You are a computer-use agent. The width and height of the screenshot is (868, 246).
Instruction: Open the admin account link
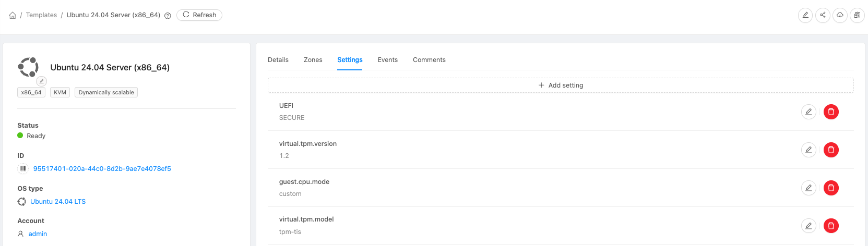pyautogui.click(x=38, y=234)
